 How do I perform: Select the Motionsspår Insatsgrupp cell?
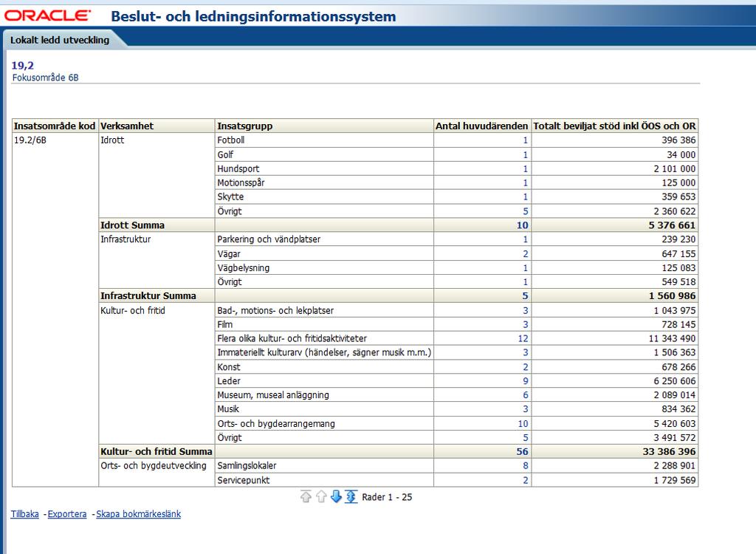[324, 182]
